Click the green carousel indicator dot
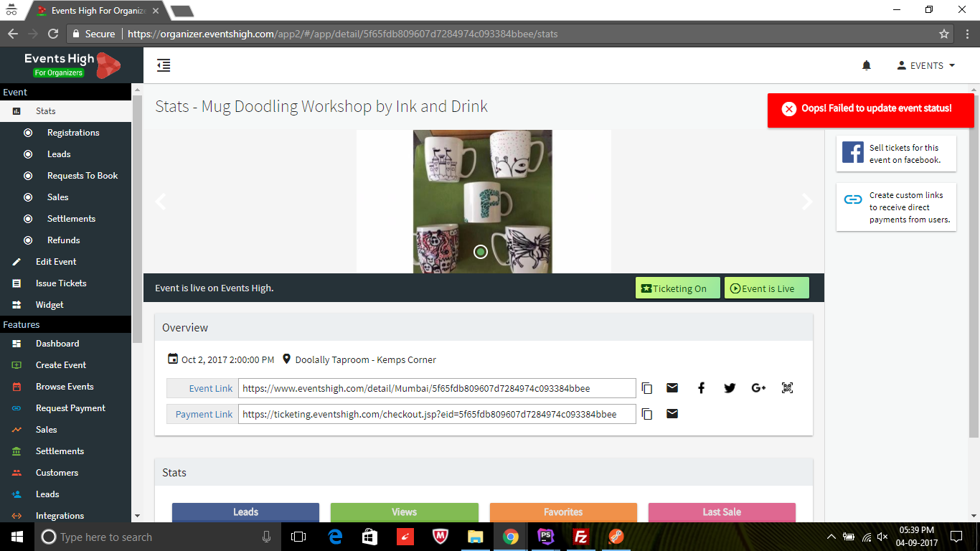This screenshot has width=980, height=551. click(x=481, y=251)
